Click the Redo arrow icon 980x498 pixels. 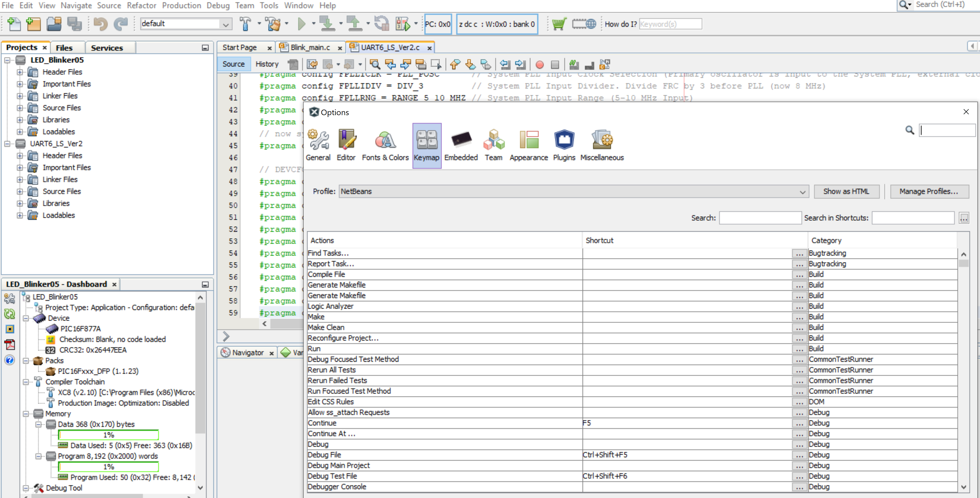[121, 24]
